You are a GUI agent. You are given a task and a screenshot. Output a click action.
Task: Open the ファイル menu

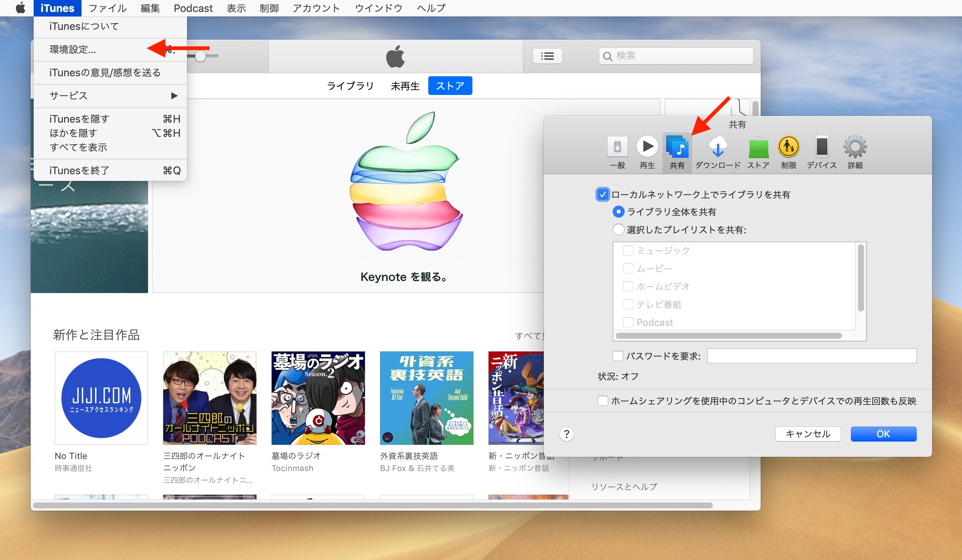107,8
